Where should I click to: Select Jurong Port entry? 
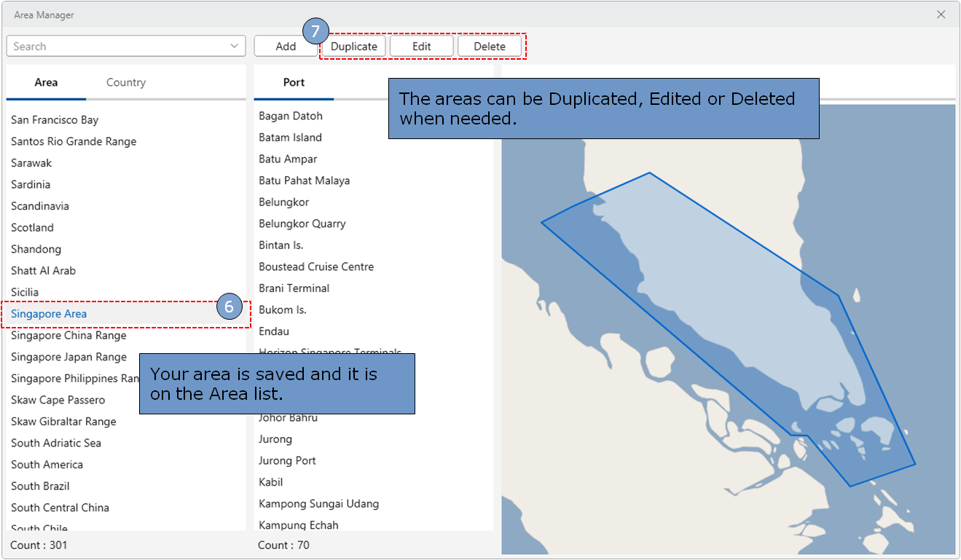click(287, 461)
